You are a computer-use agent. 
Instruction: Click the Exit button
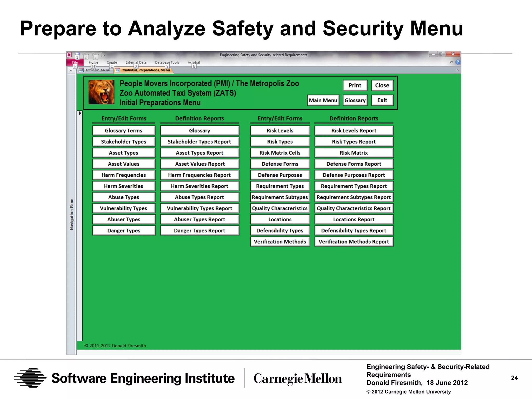click(x=382, y=100)
